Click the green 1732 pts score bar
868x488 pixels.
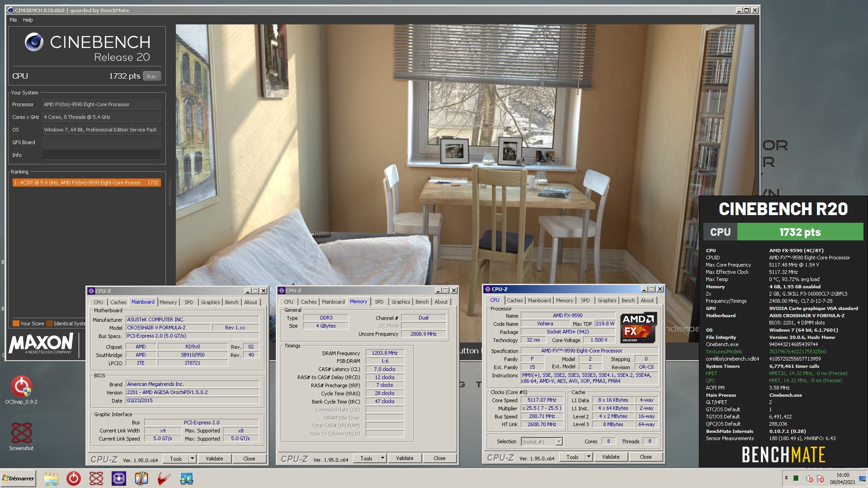800,232
